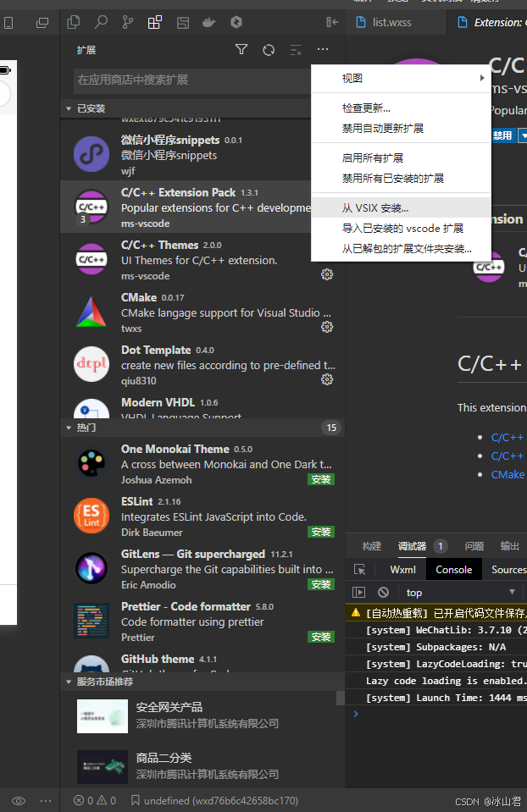Open the Docker whale icon
Viewport: 527px width, 812px height.
209,22
